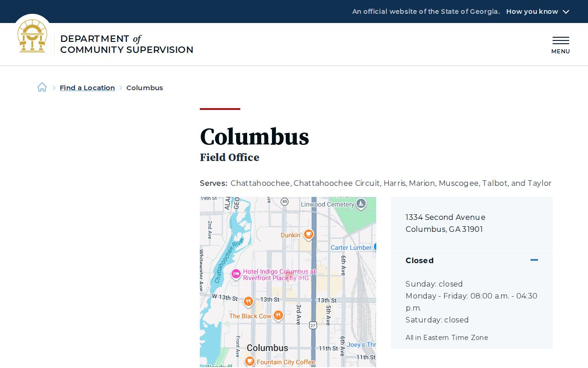588x368 pixels.
Task: Open the hamburger MENU button
Action: click(x=560, y=45)
